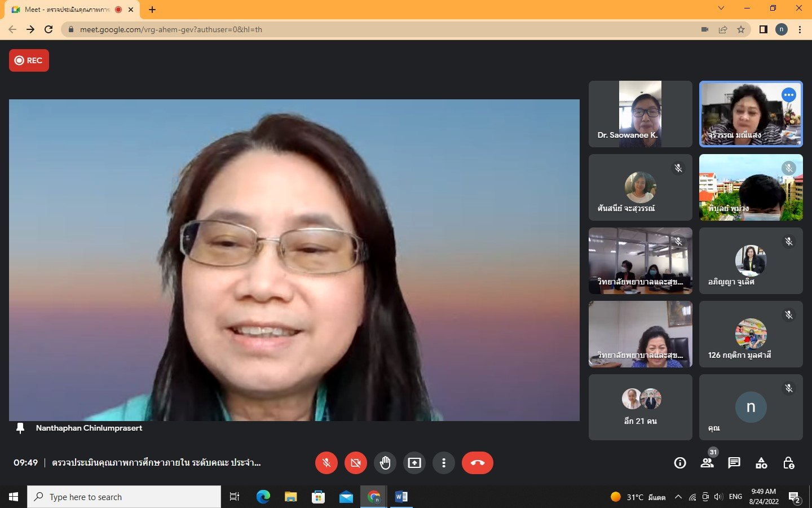Unmute the microphone in call controls
The image size is (812, 508).
(326, 463)
